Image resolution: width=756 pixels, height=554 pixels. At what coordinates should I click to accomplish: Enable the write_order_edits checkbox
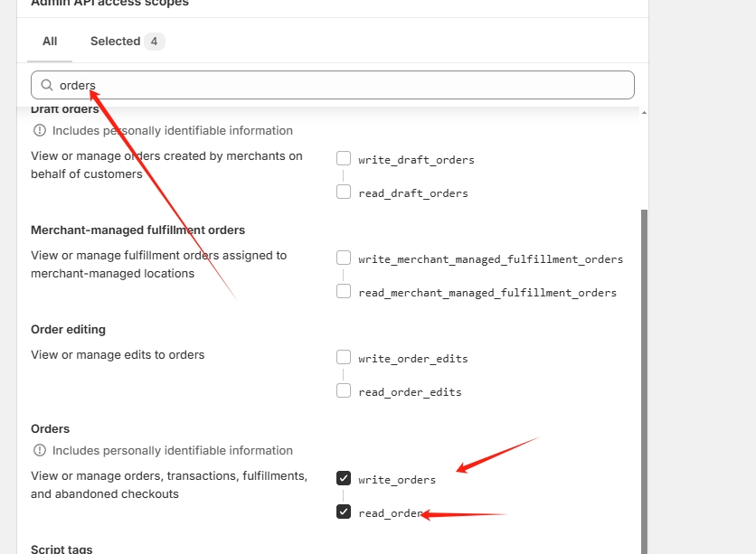344,358
